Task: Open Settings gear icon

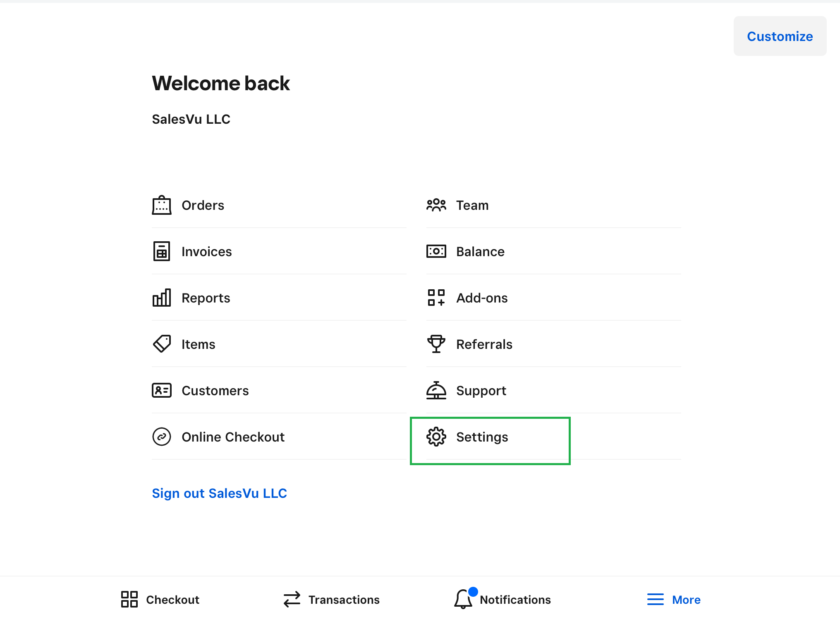Action: click(436, 437)
